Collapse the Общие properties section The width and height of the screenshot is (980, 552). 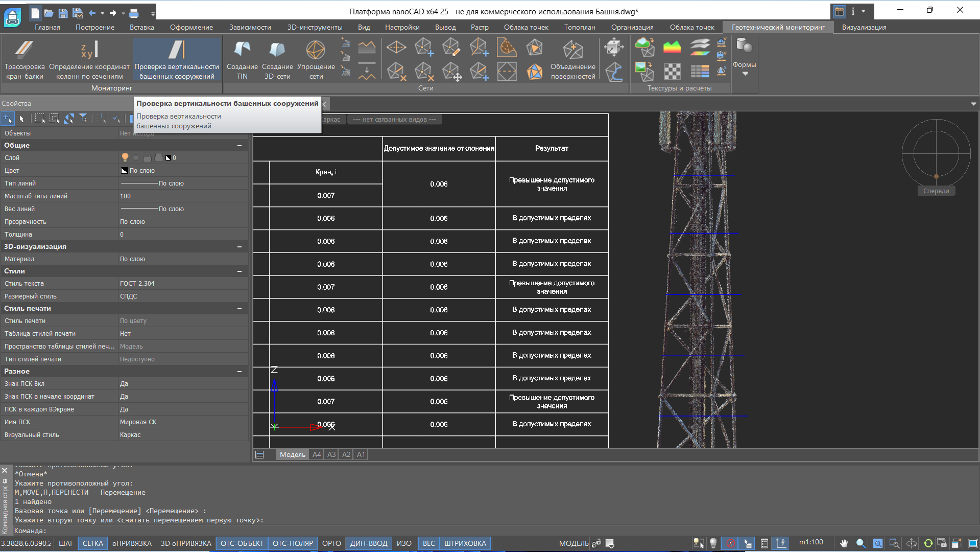(239, 146)
